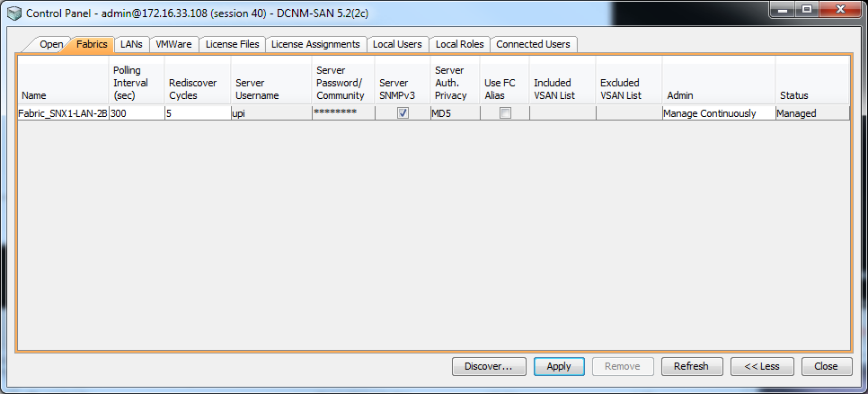This screenshot has width=868, height=394.
Task: Open the MD5 Auth. Privacy dropdown cell
Action: [x=455, y=113]
